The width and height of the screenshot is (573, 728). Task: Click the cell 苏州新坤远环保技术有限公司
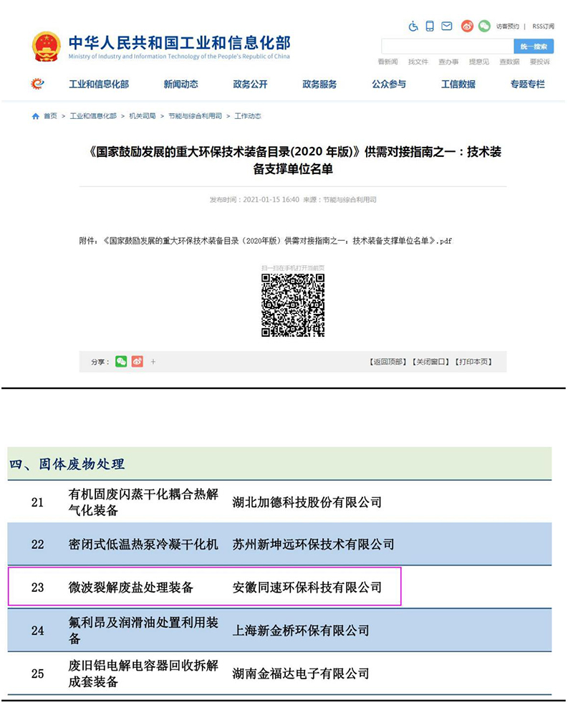click(x=313, y=544)
